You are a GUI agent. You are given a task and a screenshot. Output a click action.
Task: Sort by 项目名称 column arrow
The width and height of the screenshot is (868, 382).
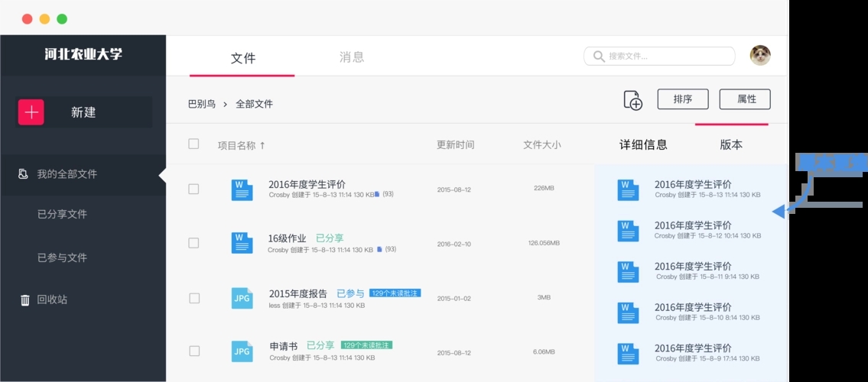(x=262, y=145)
